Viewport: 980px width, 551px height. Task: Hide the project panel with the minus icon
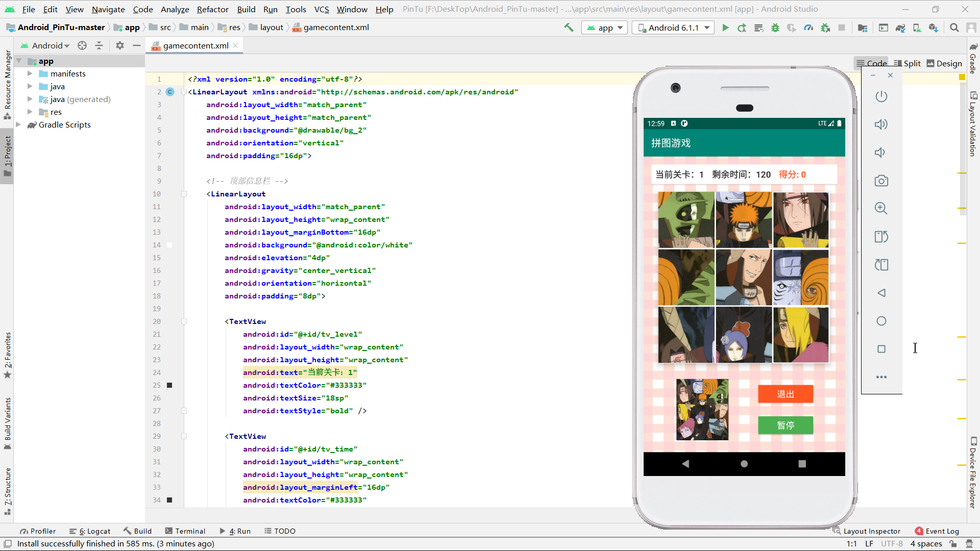pos(136,45)
